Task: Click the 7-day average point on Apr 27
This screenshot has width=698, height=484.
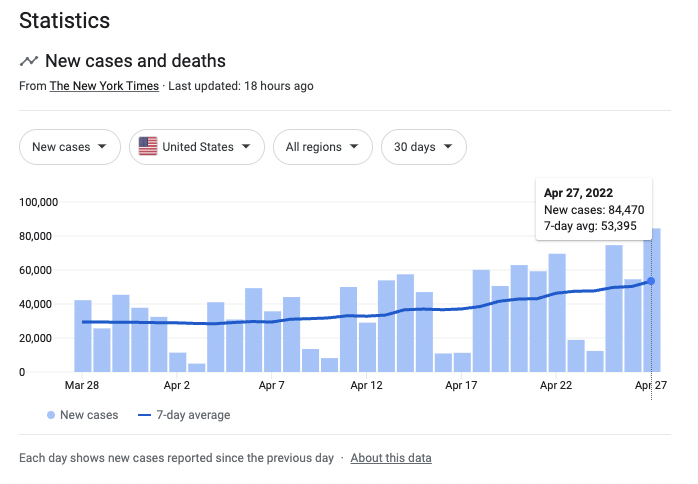Action: point(651,281)
